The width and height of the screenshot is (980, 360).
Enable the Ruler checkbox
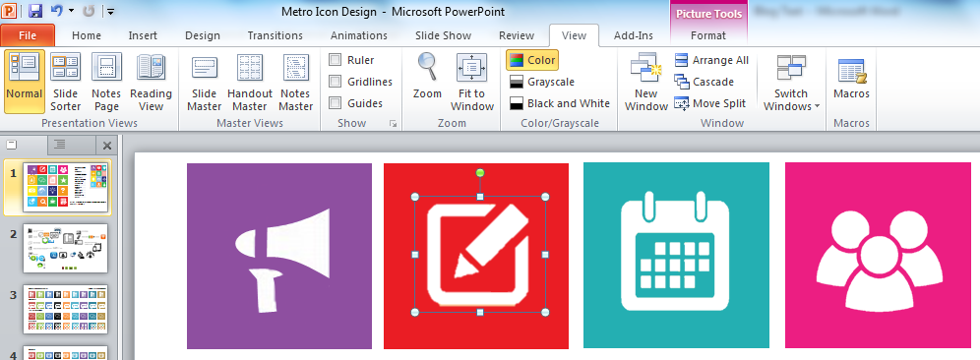point(335,60)
